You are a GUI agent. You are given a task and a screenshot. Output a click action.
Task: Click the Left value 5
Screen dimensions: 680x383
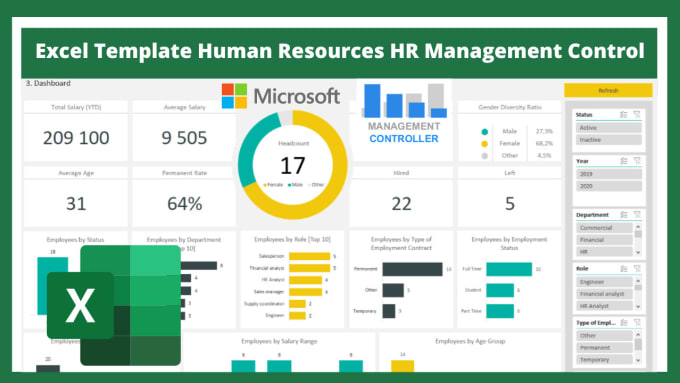510,204
